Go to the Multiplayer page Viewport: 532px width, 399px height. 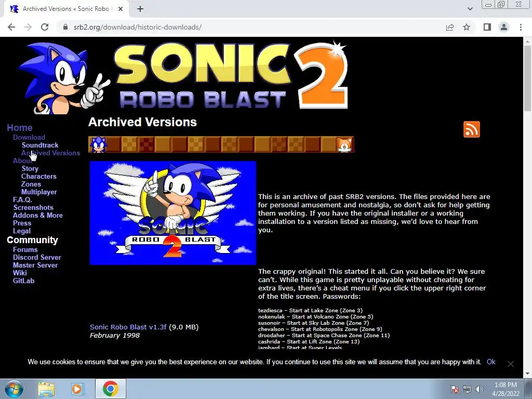pyautogui.click(x=39, y=192)
